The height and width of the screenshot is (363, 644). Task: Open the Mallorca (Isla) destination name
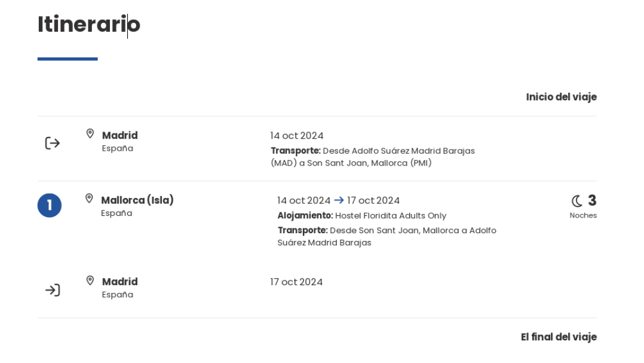click(137, 200)
